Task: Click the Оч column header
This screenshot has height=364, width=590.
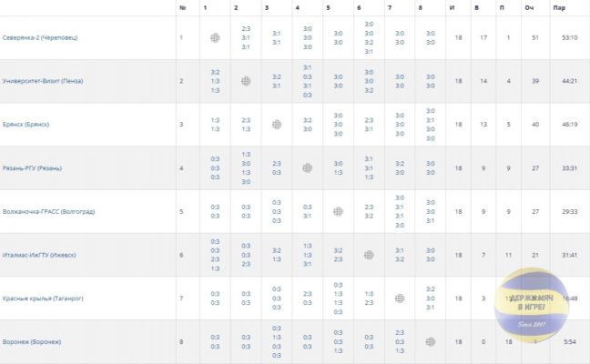Action: pos(529,7)
